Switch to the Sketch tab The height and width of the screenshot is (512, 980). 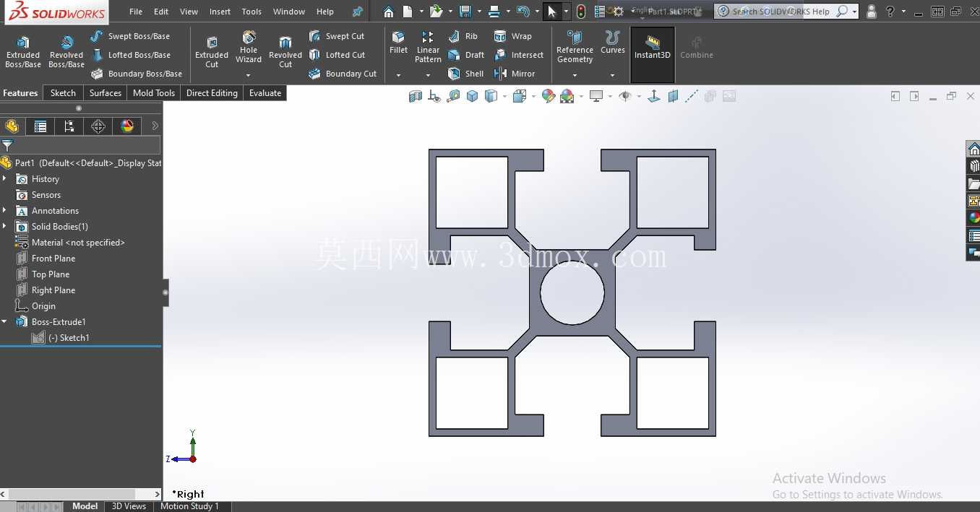[x=63, y=93]
